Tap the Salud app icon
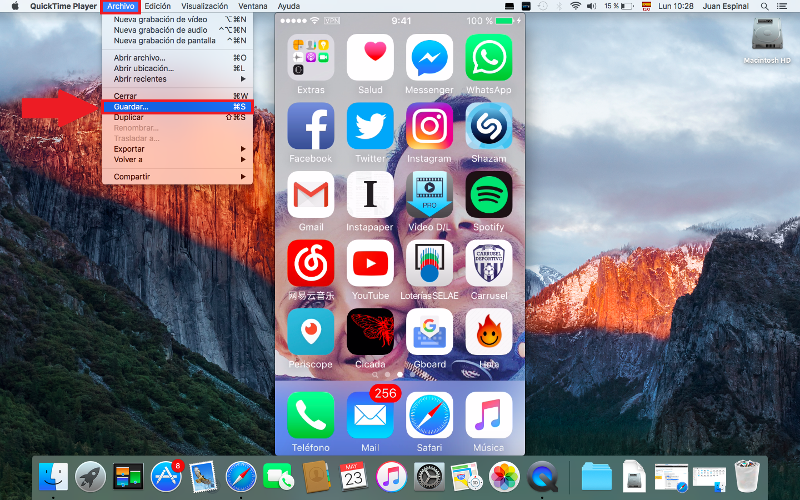 370,58
